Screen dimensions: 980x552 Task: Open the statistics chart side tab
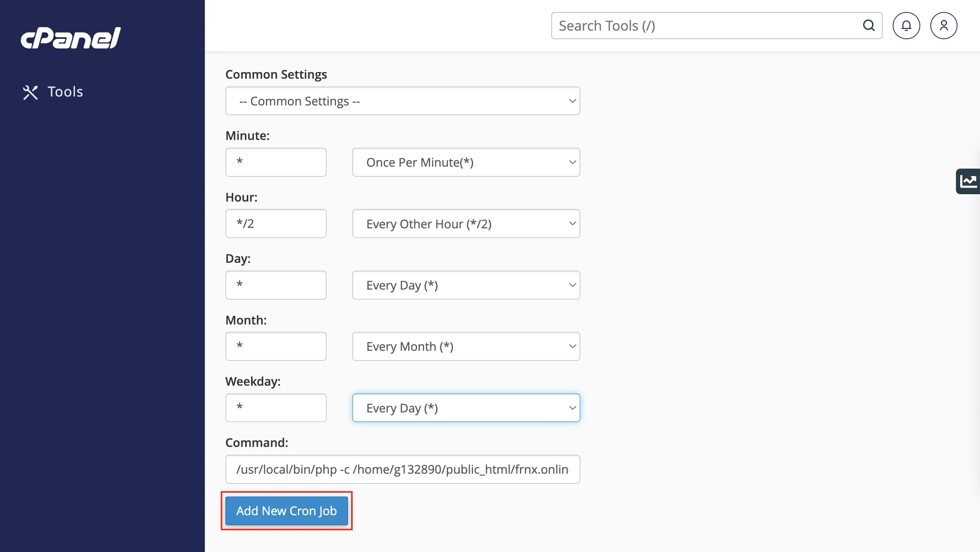968,181
